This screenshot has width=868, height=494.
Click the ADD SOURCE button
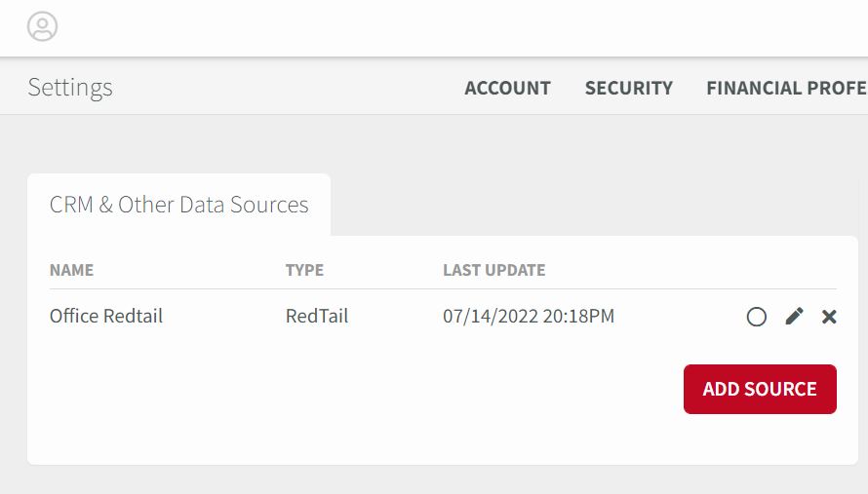pos(760,389)
